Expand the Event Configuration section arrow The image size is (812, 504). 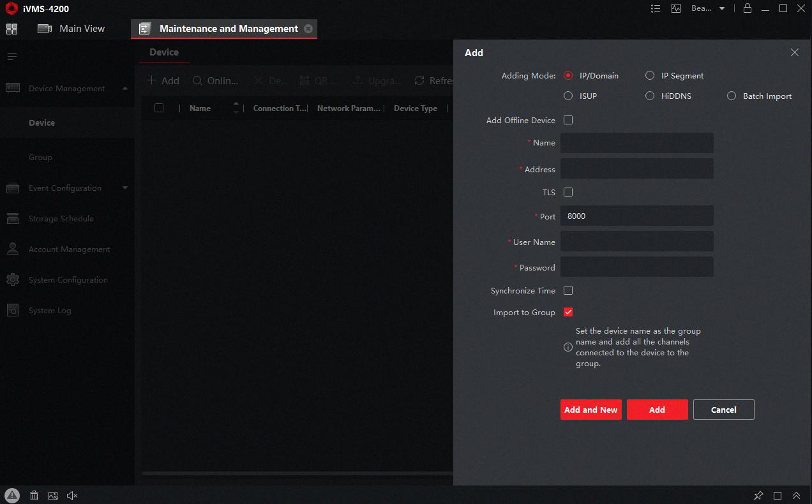(124, 188)
